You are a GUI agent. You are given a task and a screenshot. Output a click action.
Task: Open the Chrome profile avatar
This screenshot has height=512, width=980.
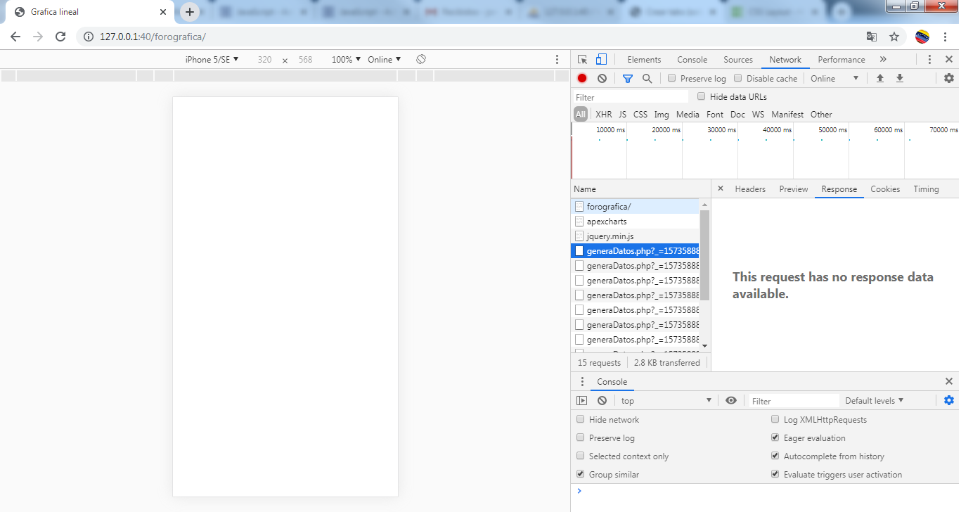point(922,37)
